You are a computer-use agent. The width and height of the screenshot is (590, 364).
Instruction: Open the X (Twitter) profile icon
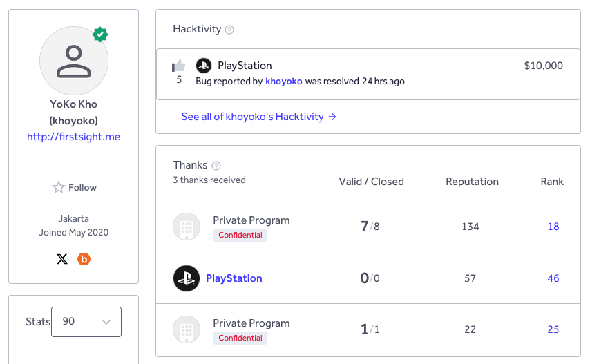click(x=62, y=259)
